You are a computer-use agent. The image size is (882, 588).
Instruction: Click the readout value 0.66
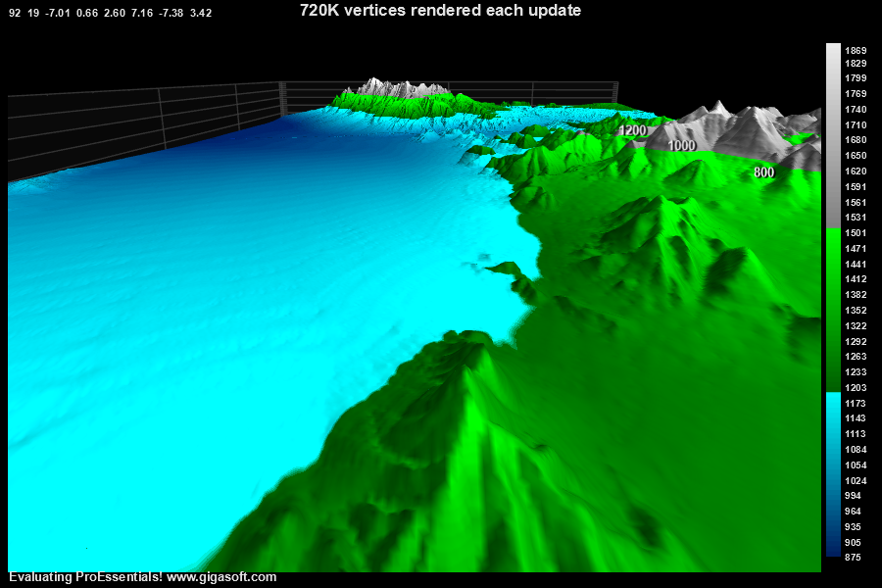(x=87, y=13)
